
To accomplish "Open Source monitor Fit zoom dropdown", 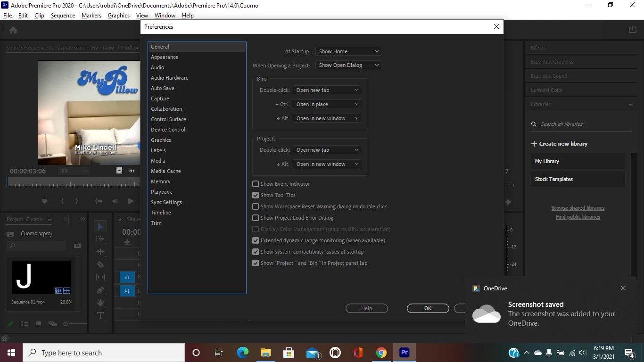I will pos(74,171).
